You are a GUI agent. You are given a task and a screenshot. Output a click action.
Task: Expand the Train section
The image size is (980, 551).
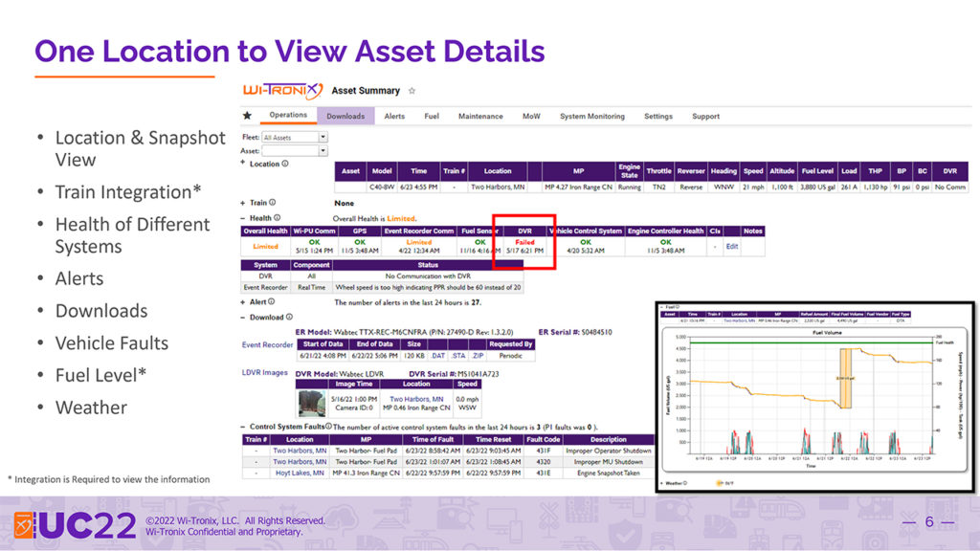click(x=242, y=203)
